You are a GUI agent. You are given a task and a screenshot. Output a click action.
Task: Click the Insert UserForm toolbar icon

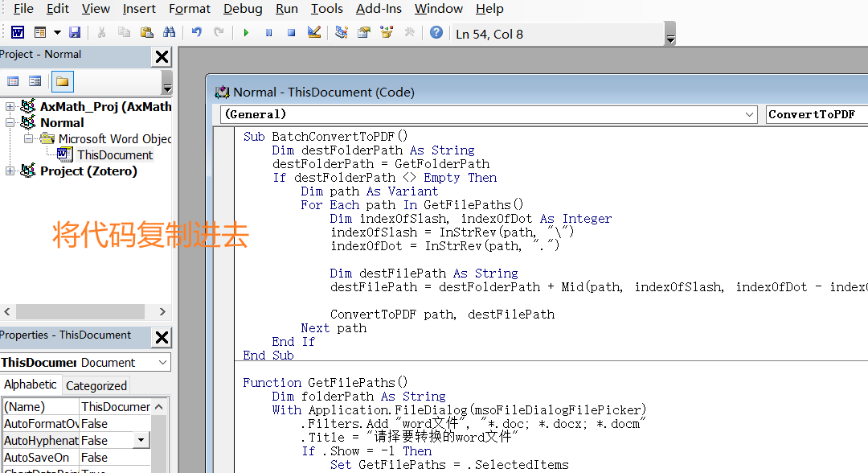tap(40, 33)
